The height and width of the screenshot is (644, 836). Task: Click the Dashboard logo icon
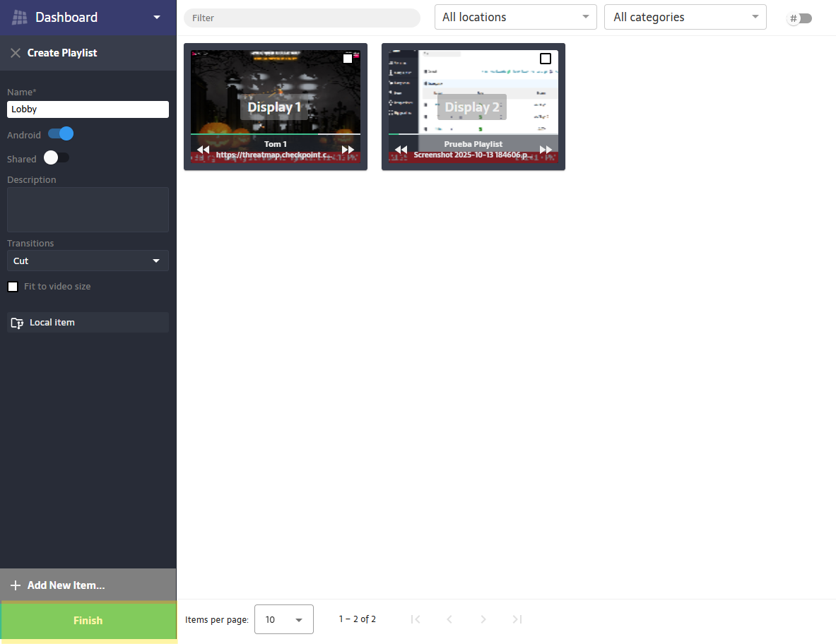click(20, 18)
